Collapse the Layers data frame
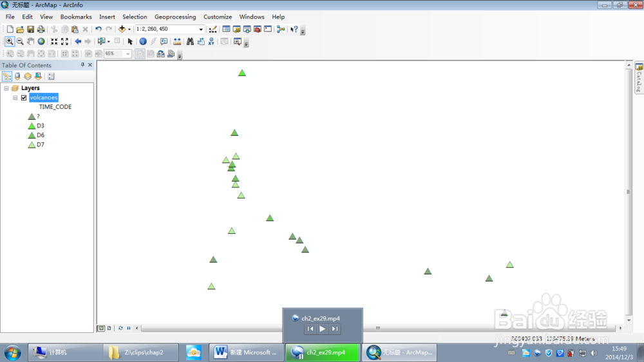The width and height of the screenshot is (644, 362). [6, 88]
